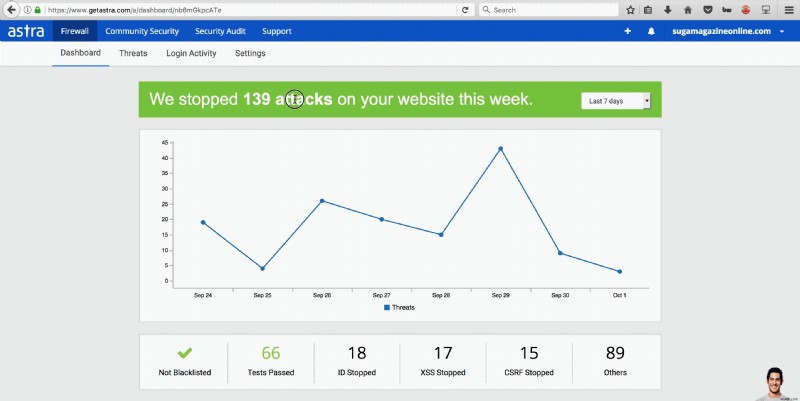This screenshot has height=401, width=800.
Task: Open the downloads arrow icon
Action: (x=667, y=10)
